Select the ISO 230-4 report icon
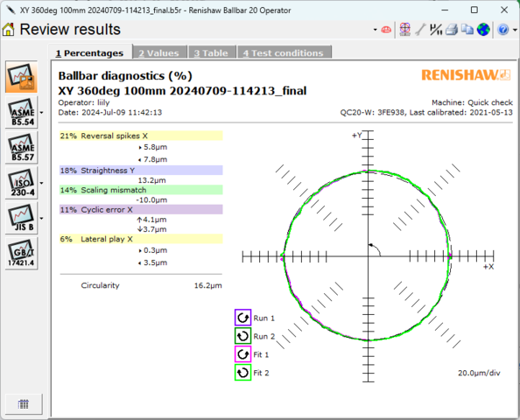 click(21, 183)
